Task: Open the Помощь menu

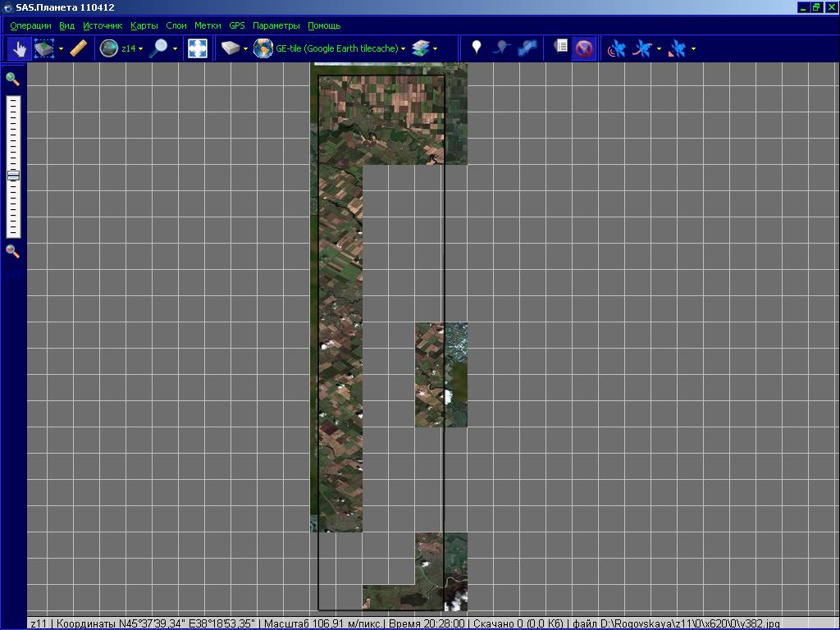Action: [x=324, y=26]
